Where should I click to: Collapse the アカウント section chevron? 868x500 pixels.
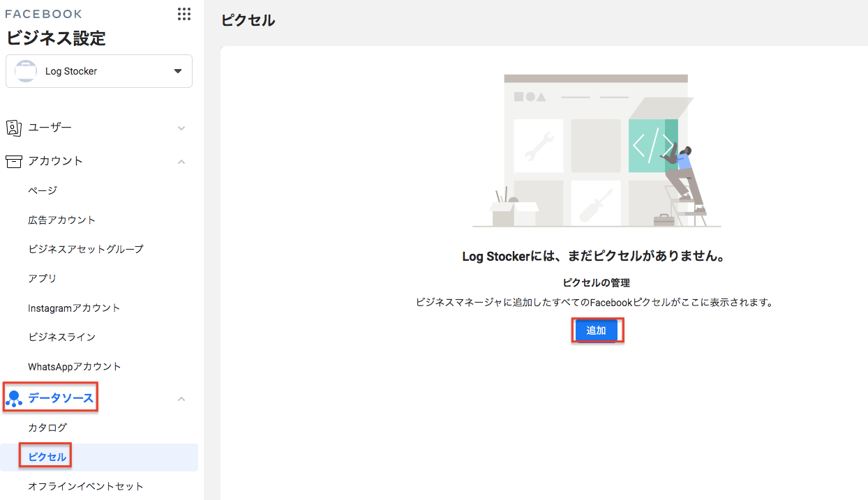(181, 162)
